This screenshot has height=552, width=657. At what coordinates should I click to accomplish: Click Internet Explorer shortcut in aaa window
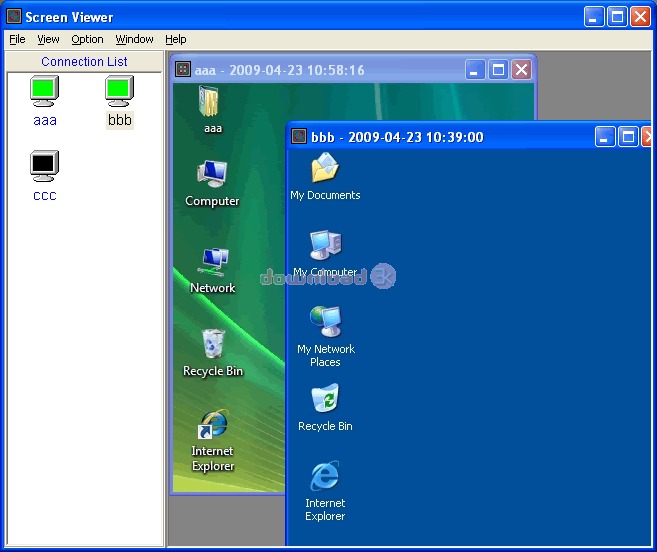pos(212,425)
